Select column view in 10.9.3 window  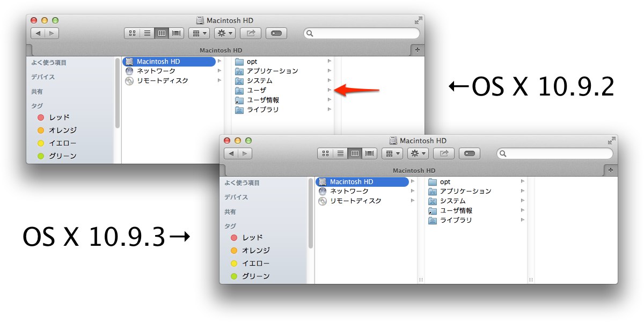pos(355,153)
